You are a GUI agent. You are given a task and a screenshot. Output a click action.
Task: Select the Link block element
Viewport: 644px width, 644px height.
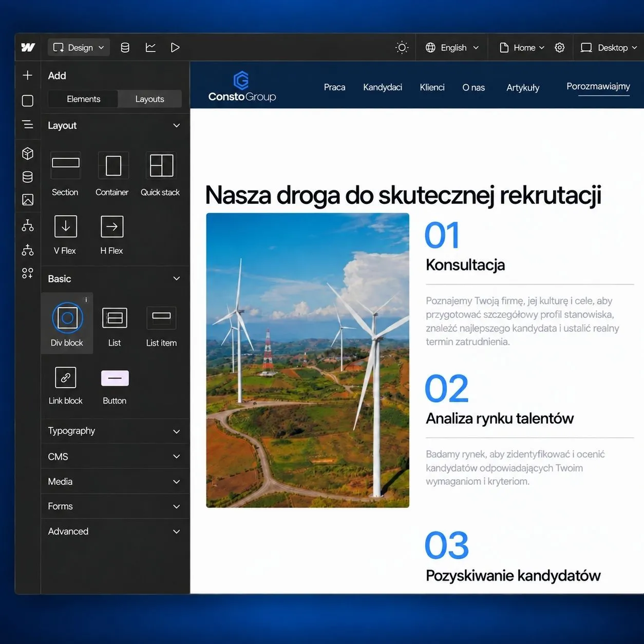66,385
